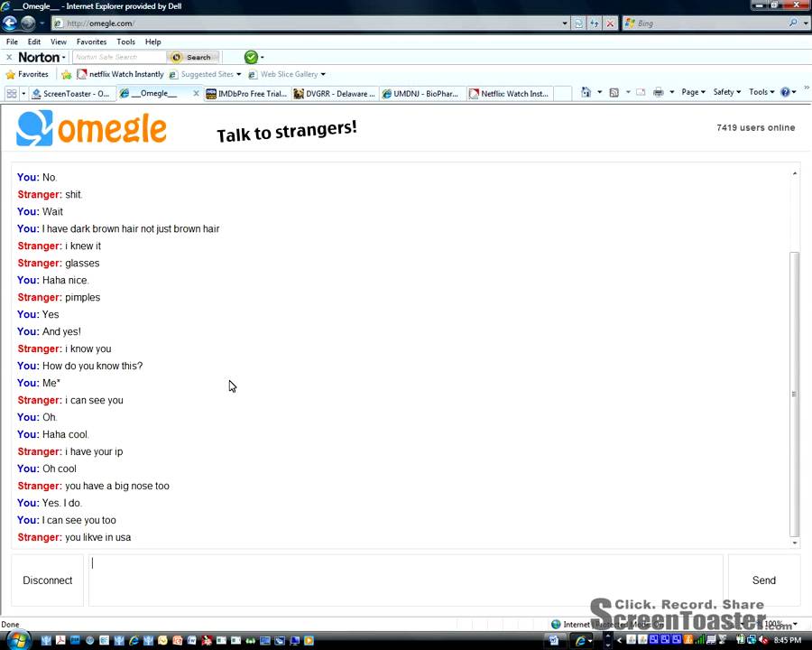The width and height of the screenshot is (812, 650).
Task: Click in the chat message input box
Action: coord(405,580)
